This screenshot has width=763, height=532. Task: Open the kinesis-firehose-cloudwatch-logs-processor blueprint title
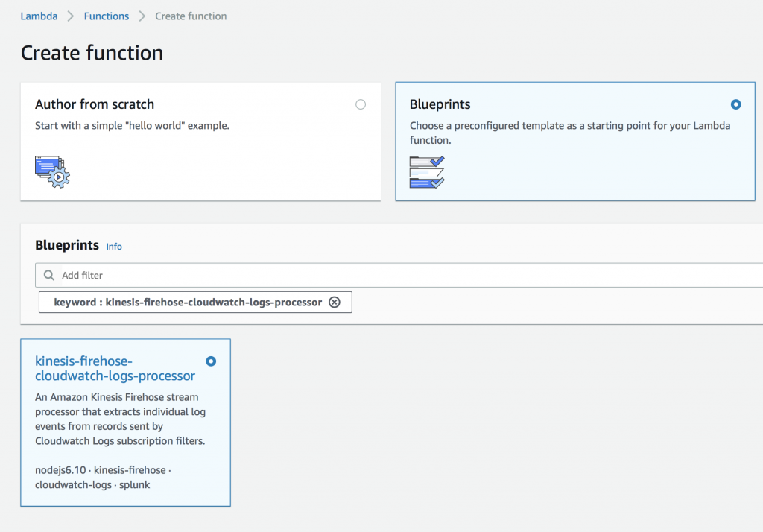[115, 368]
